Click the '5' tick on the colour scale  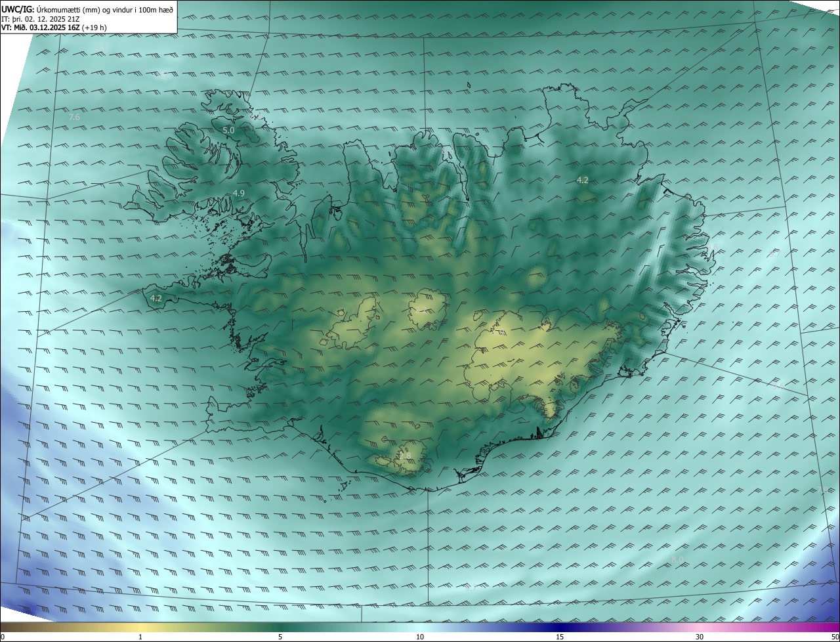click(x=280, y=637)
